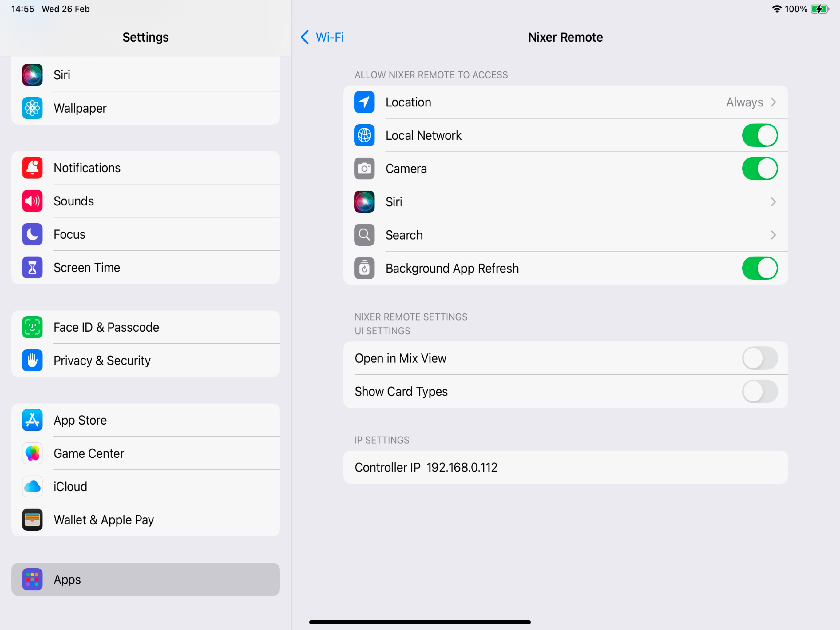Edit the Controller IP field

pyautogui.click(x=565, y=467)
